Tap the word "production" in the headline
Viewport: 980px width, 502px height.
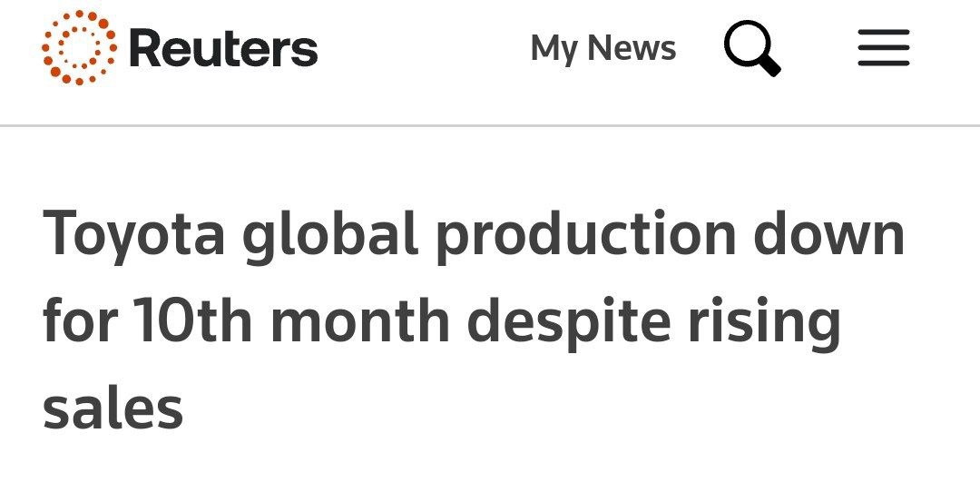point(585,234)
